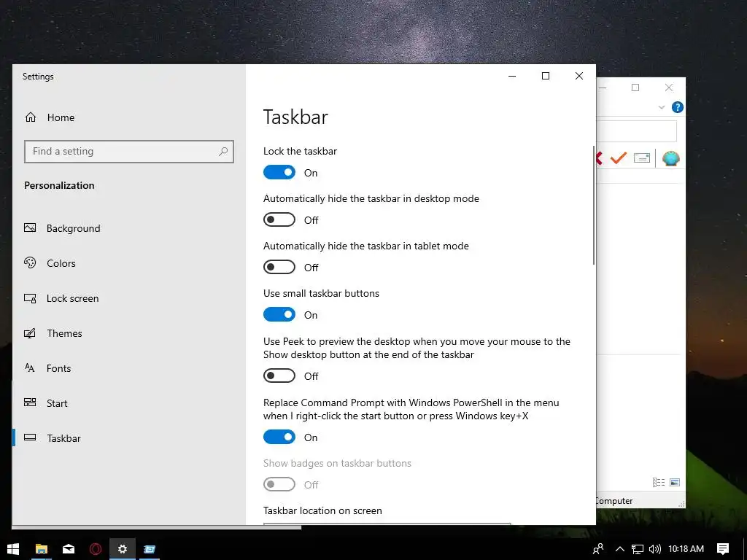Image resolution: width=747 pixels, height=560 pixels.
Task: Click the network icon in system tray
Action: (x=637, y=549)
